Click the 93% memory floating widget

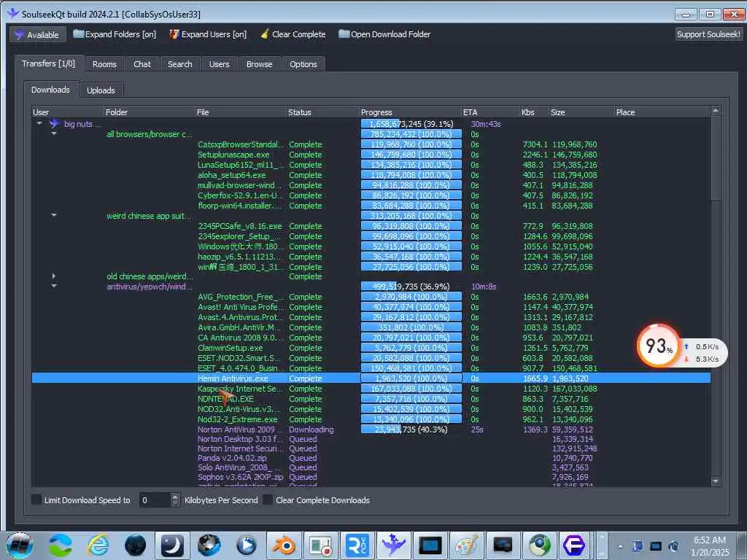[x=659, y=346]
